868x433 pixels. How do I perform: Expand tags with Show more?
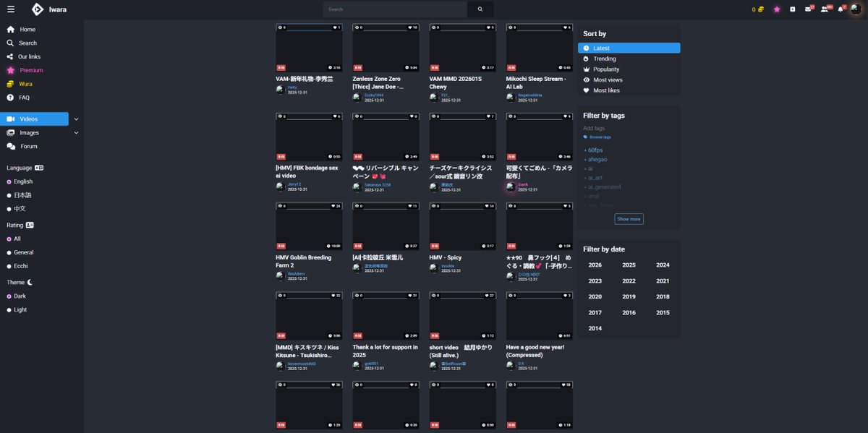click(x=629, y=219)
